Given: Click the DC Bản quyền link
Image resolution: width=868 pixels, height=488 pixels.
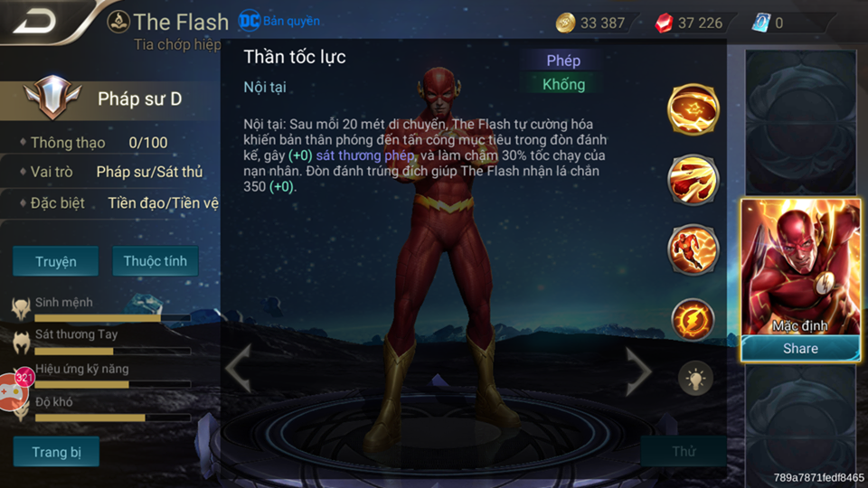Looking at the screenshot, I should (x=279, y=21).
